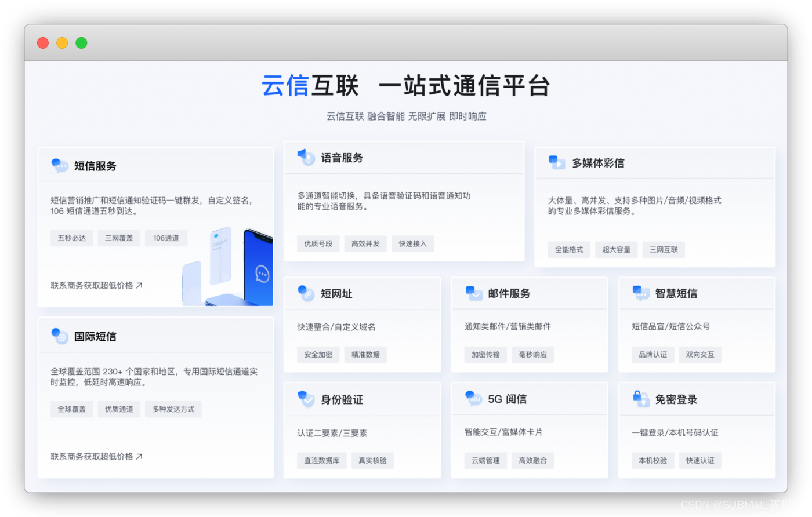The image size is (812, 517).
Task: Select the 品牌认证 tag
Action: click(653, 354)
